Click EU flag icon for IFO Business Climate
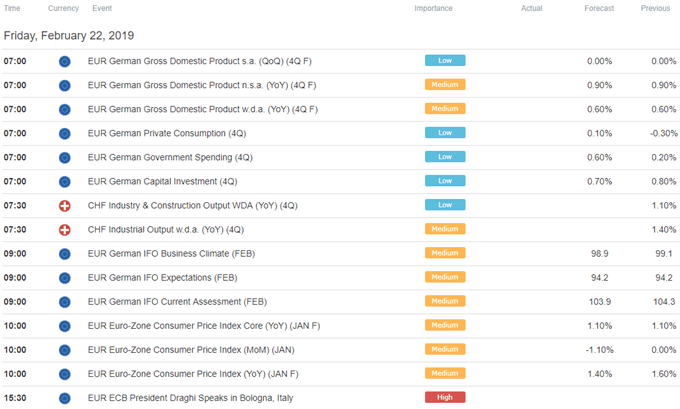The width and height of the screenshot is (680, 409). click(65, 254)
